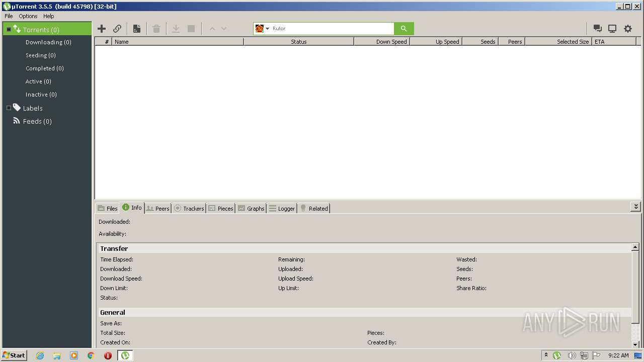Click the Feeds RSS icon
Image resolution: width=644 pixels, height=362 pixels.
[x=17, y=121]
